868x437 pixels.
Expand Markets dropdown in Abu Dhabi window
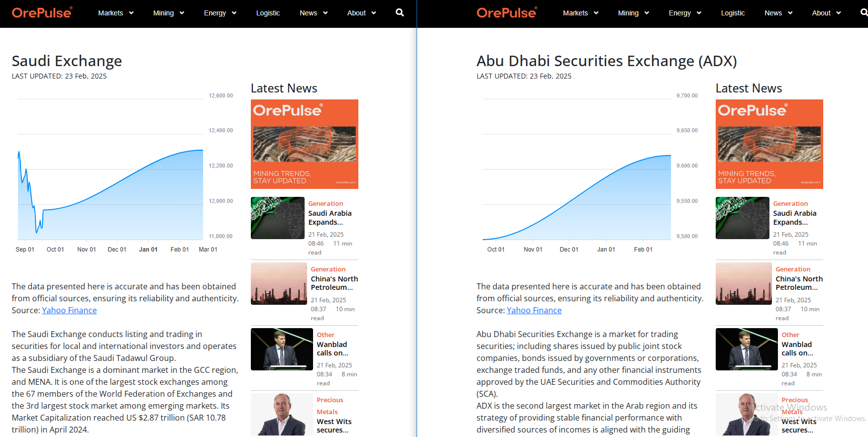[x=581, y=13]
